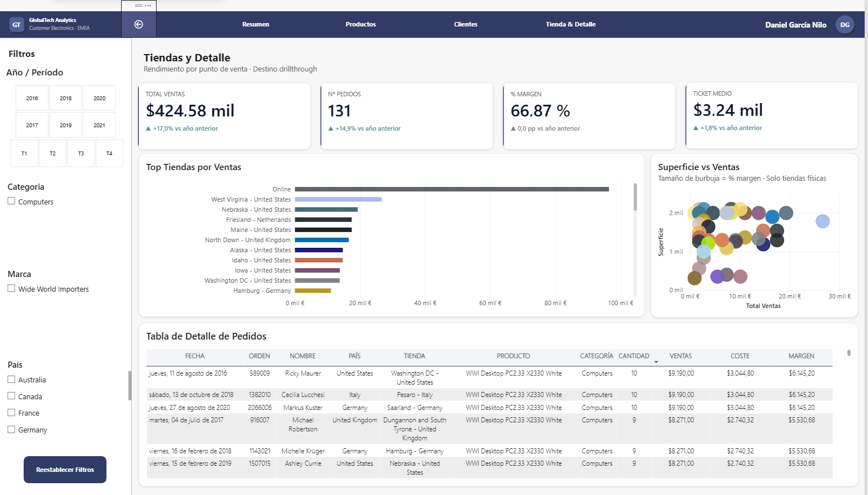The height and width of the screenshot is (495, 868).
Task: Click the Saarland - Germany store cell
Action: [415, 408]
